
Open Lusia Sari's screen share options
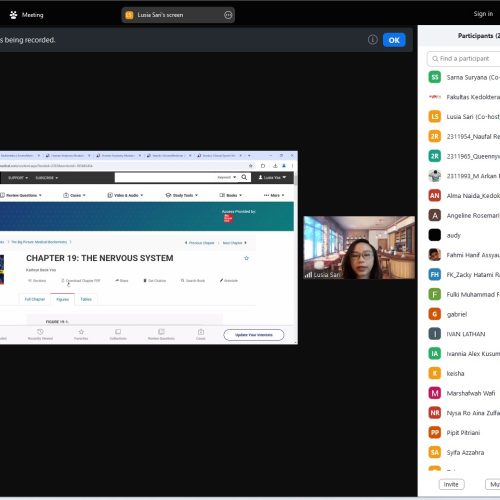(x=228, y=15)
